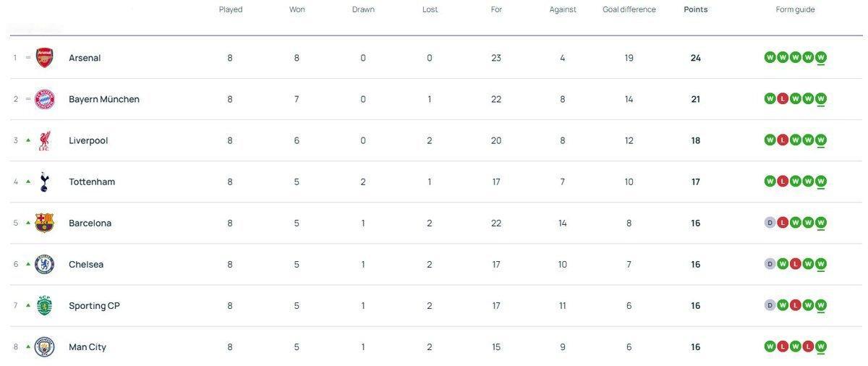Click the Barcelona club crest icon
The width and height of the screenshot is (868, 366).
point(45,223)
